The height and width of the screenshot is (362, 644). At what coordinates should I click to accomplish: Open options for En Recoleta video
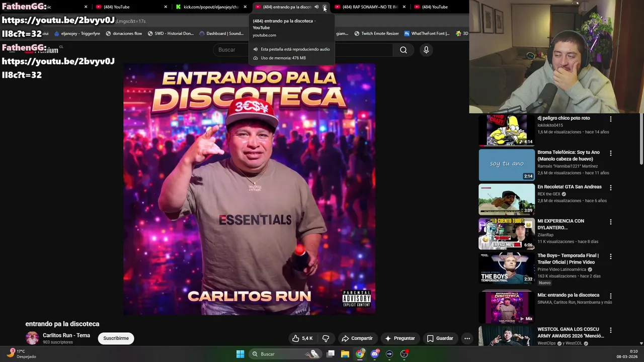tap(611, 188)
